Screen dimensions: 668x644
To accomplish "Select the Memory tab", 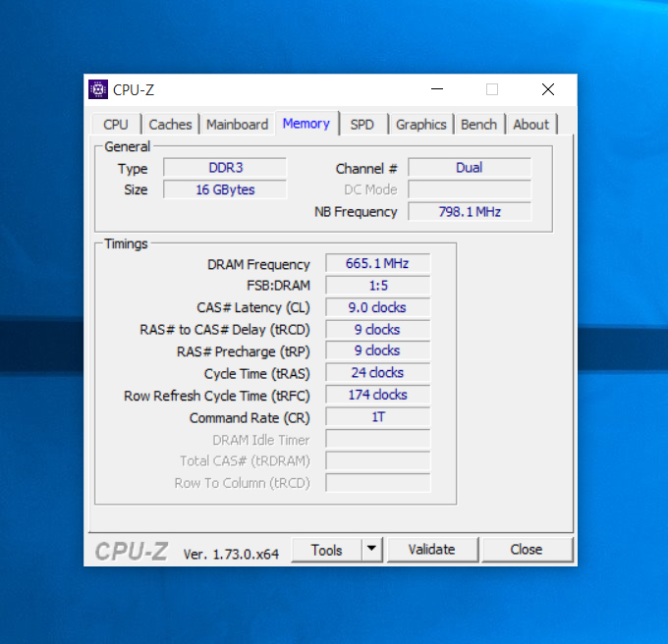I will coord(306,124).
